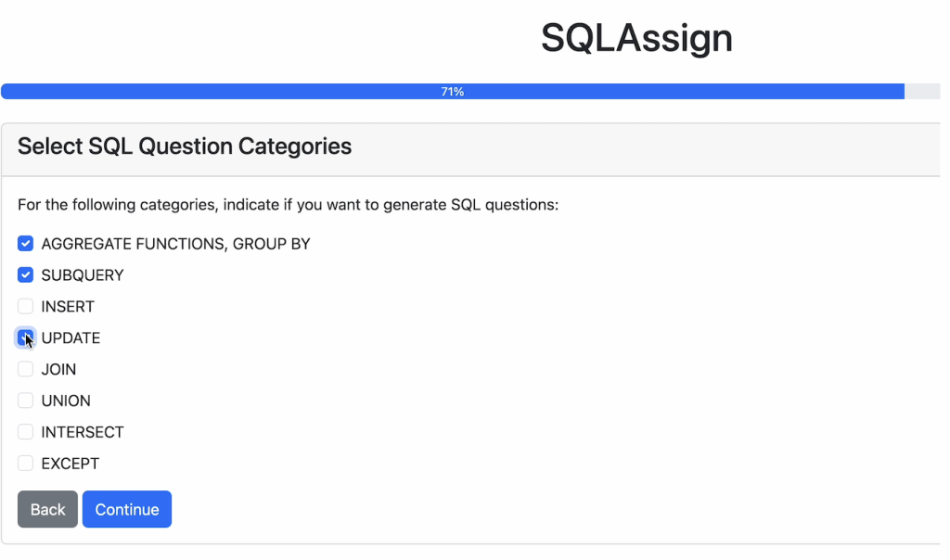The height and width of the screenshot is (560, 950).
Task: Check the INTERSECT category box
Action: (25, 431)
